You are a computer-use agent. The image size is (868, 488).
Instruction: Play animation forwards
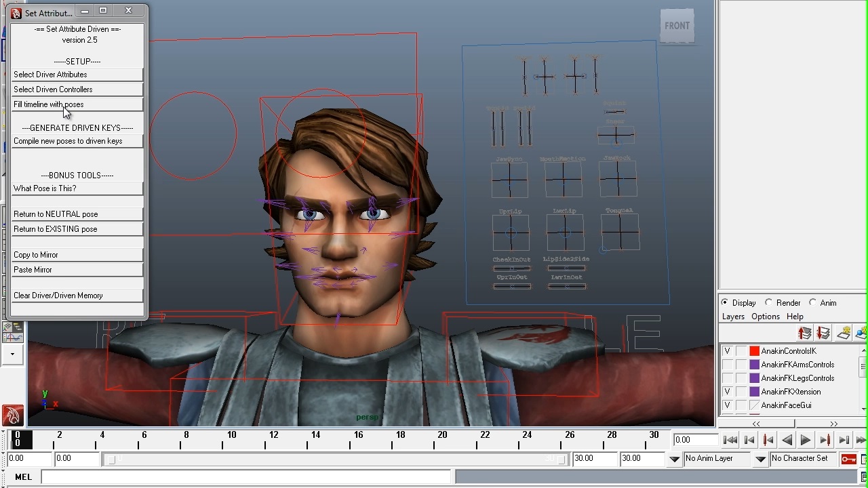[x=806, y=440]
